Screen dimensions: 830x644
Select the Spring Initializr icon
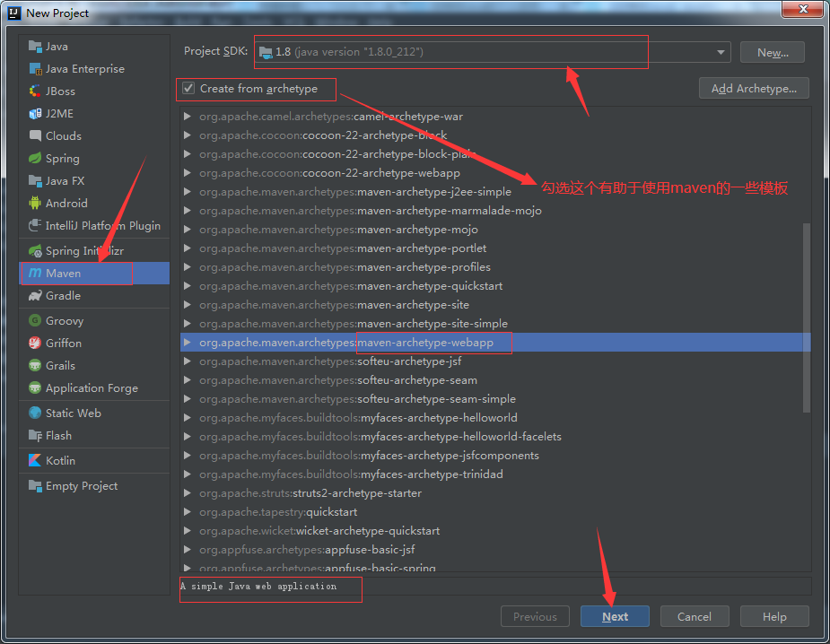click(x=35, y=251)
